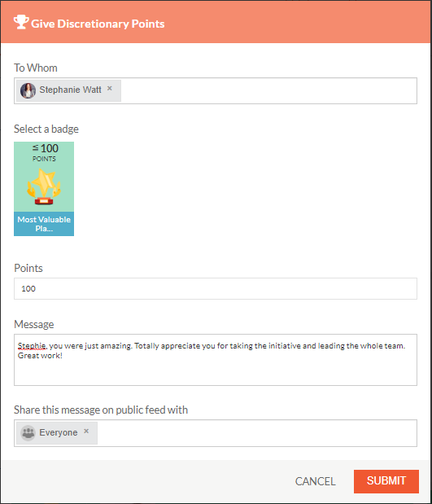Submit the discretionary points form
The image size is (432, 504).
[386, 481]
